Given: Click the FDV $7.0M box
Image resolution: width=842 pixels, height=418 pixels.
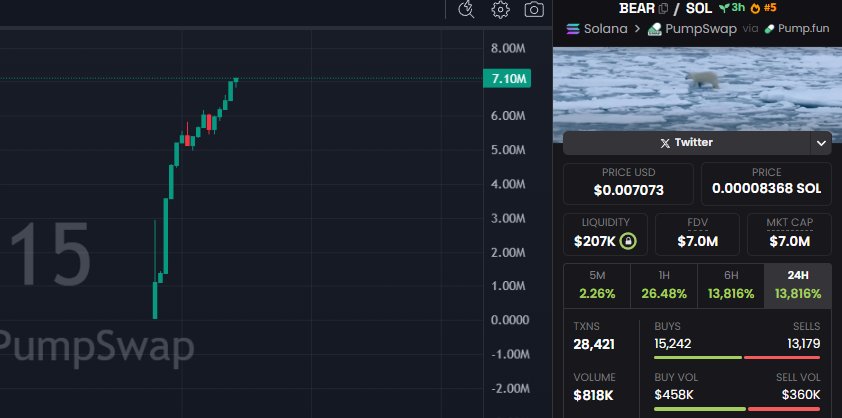Looking at the screenshot, I should [698, 234].
